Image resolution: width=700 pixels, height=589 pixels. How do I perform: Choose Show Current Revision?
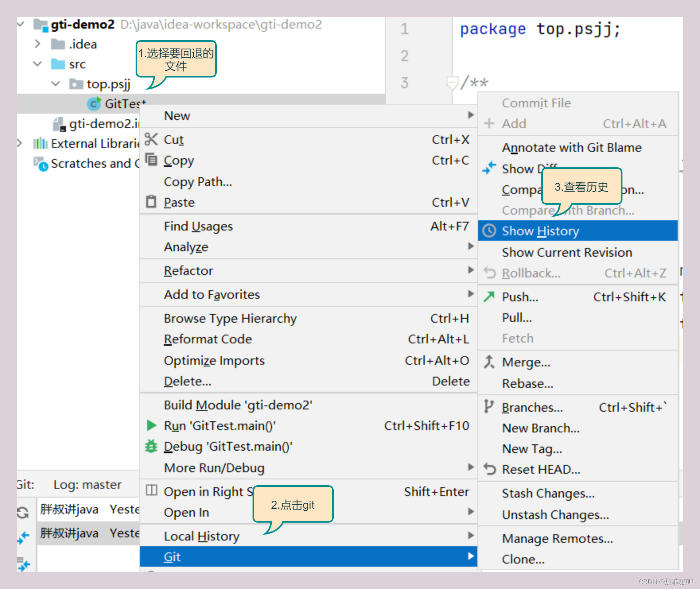pyautogui.click(x=578, y=252)
